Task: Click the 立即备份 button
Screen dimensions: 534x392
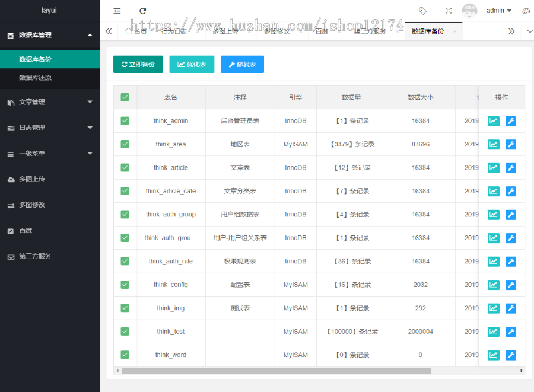Action: pos(138,65)
